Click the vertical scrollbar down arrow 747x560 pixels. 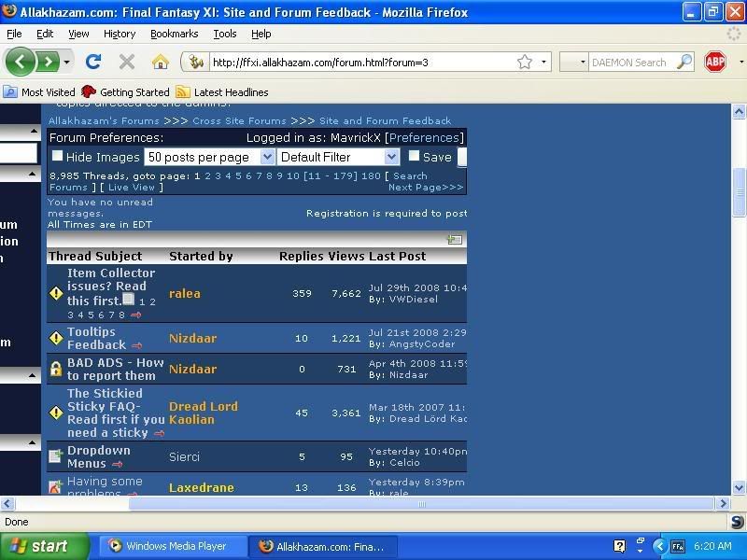click(739, 488)
